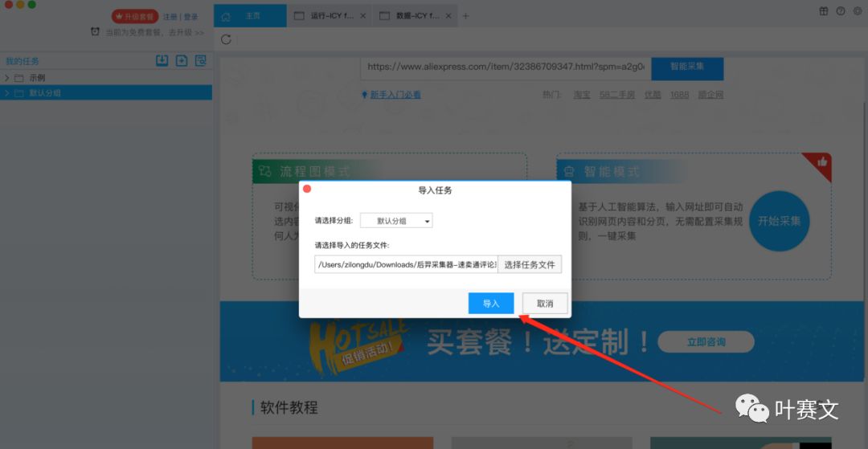Click the 流程图模式 header
This screenshot has height=449, width=868.
[314, 171]
